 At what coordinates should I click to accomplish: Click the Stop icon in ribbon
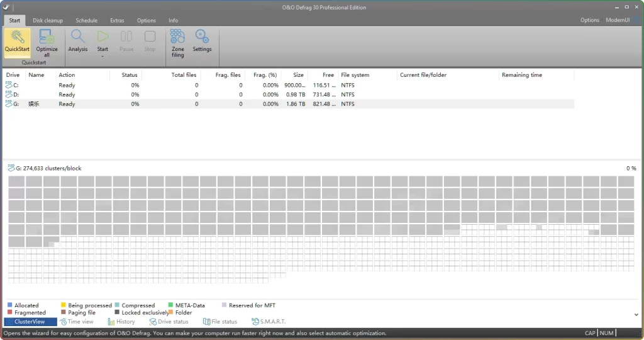[150, 37]
